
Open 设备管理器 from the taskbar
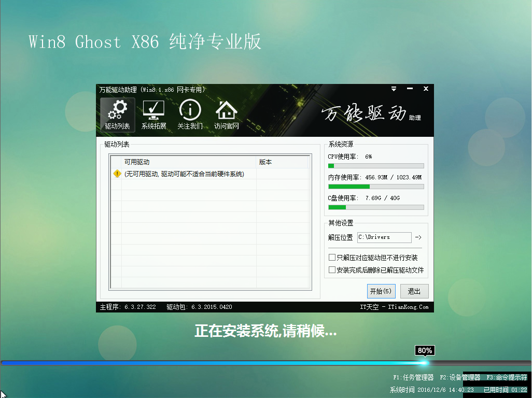click(x=460, y=378)
